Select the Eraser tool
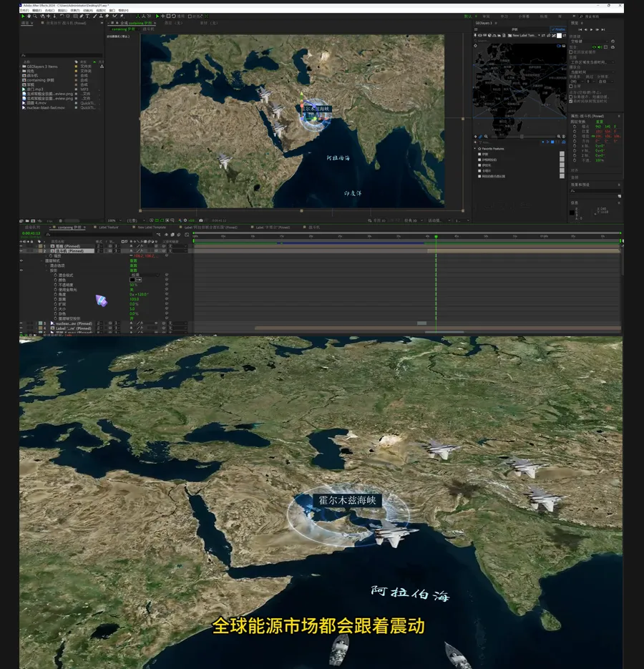This screenshot has height=669, width=644. point(107,16)
